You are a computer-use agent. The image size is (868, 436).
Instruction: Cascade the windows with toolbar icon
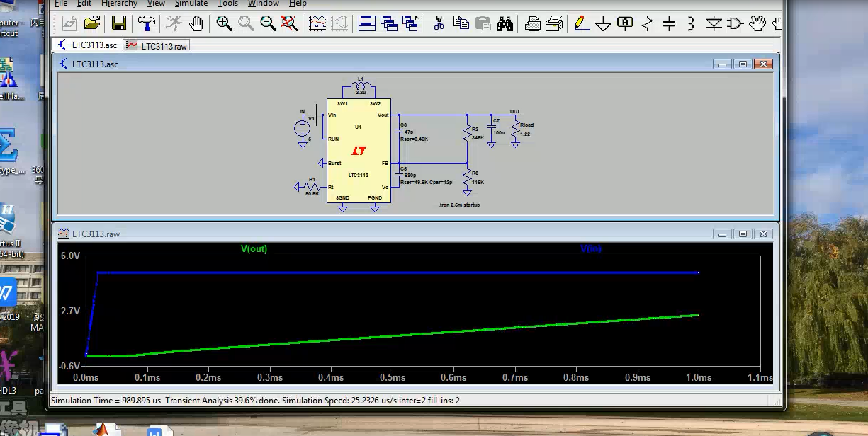(x=388, y=23)
